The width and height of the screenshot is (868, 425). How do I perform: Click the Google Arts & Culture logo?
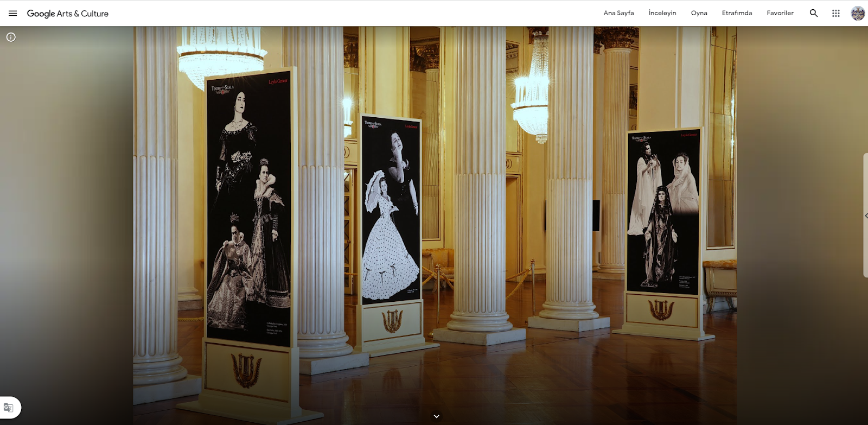tap(68, 14)
